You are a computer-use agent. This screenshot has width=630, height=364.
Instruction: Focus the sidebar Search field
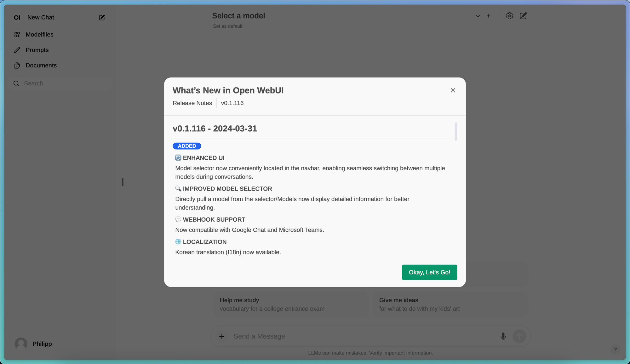60,83
